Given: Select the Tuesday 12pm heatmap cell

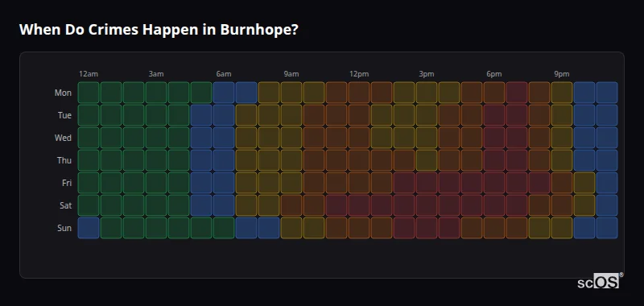Looking at the screenshot, I should coord(359,115).
